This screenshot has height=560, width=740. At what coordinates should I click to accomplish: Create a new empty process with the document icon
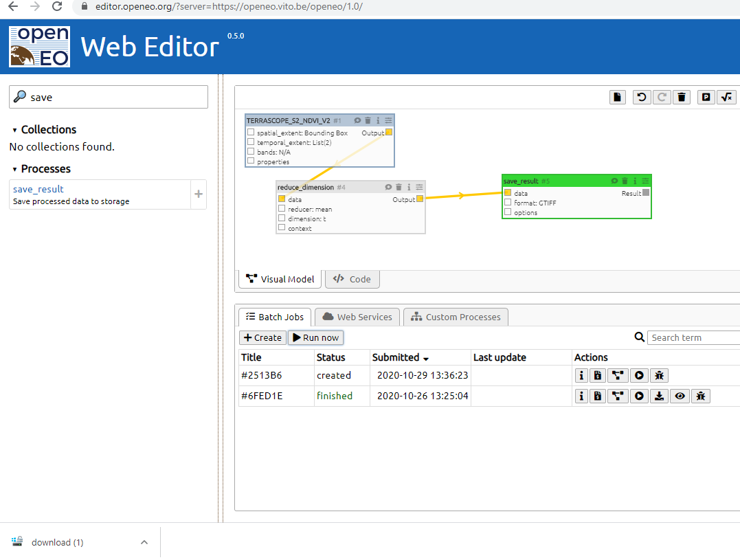click(x=617, y=97)
